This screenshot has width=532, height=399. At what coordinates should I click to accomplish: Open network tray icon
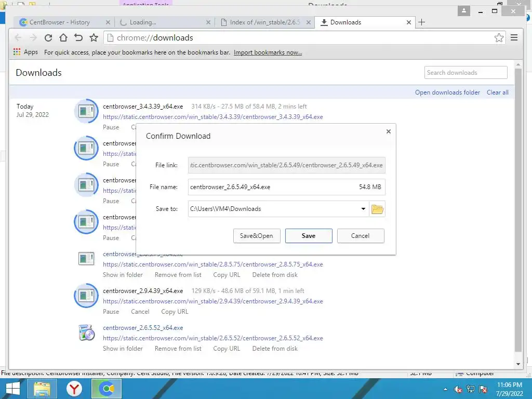(471, 389)
